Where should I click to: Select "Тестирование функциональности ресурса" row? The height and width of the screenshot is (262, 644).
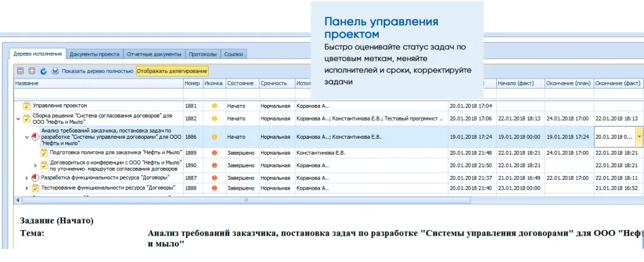pyautogui.click(x=328, y=188)
